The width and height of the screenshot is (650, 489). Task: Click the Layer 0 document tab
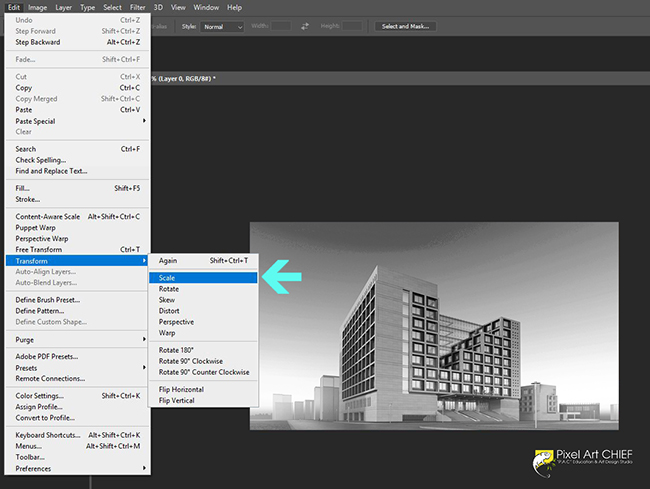pyautogui.click(x=183, y=79)
